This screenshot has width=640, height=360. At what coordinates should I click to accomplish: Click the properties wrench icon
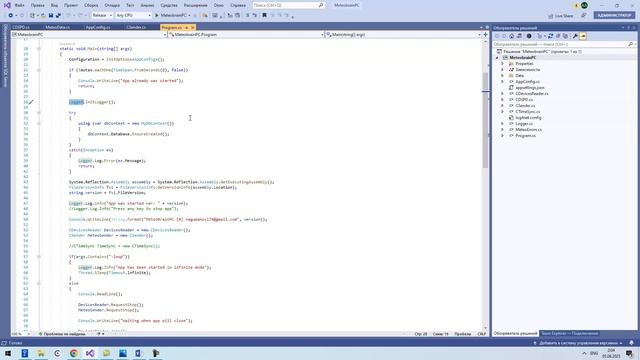point(575,36)
